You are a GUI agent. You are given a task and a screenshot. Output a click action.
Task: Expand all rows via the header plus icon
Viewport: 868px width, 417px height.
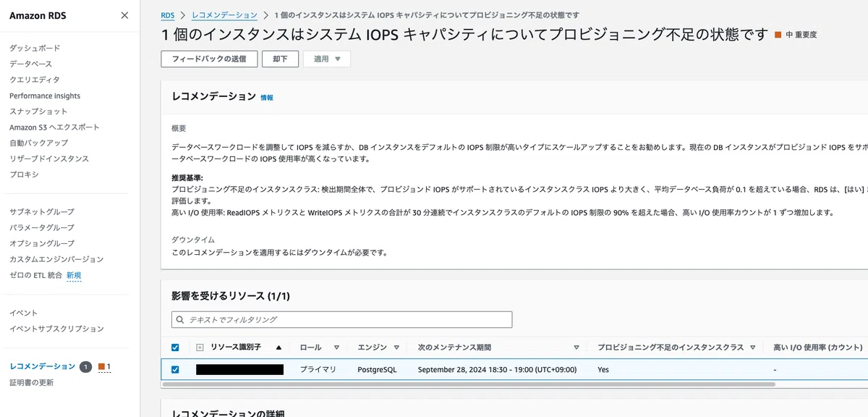[x=200, y=347]
